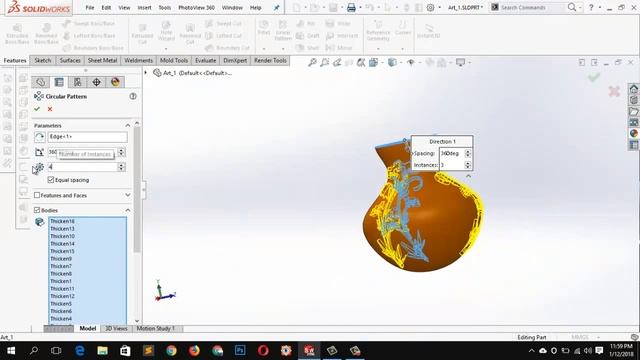Open Photoshop from the taskbar
Image resolution: width=640 pixels, height=360 pixels.
click(x=240, y=351)
